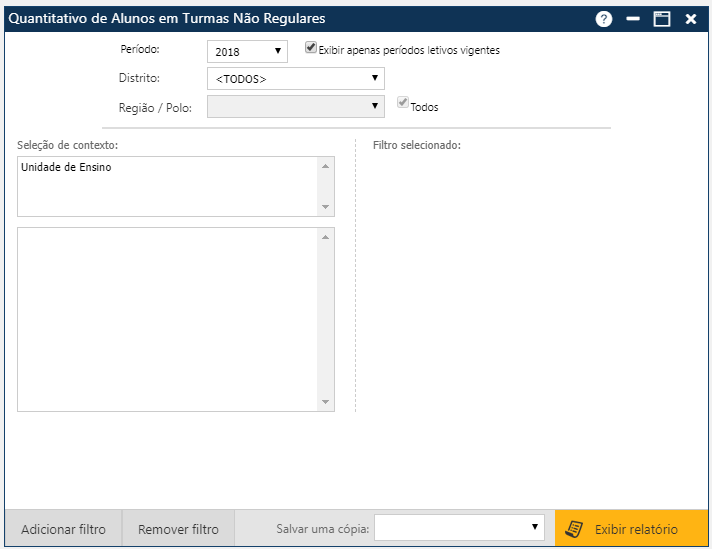
Task: Click down arrow of lower list scrollbar
Action: coord(325,402)
